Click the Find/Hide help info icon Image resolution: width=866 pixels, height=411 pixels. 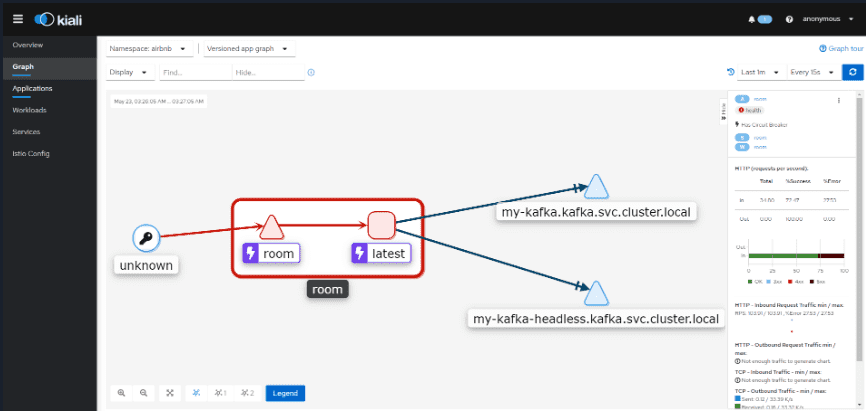311,72
